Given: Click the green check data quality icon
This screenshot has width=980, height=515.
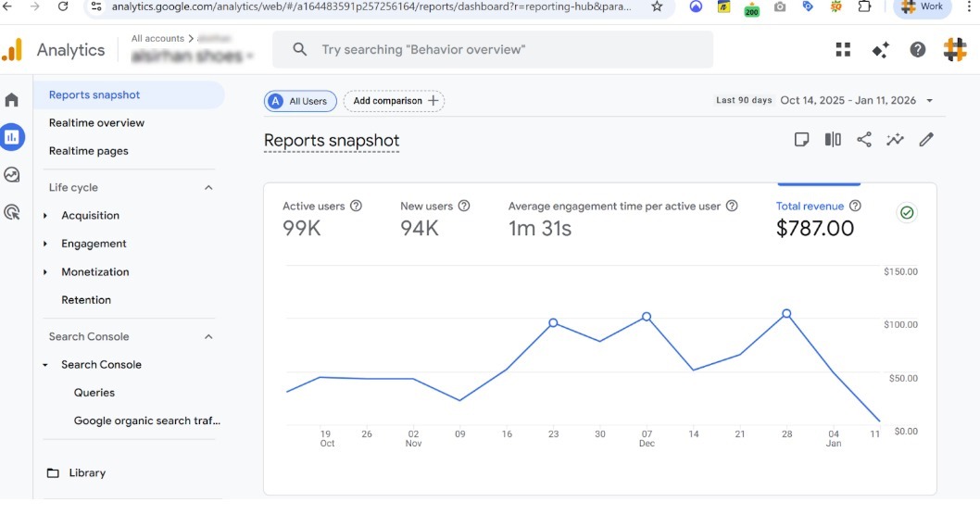Looking at the screenshot, I should 906,212.
